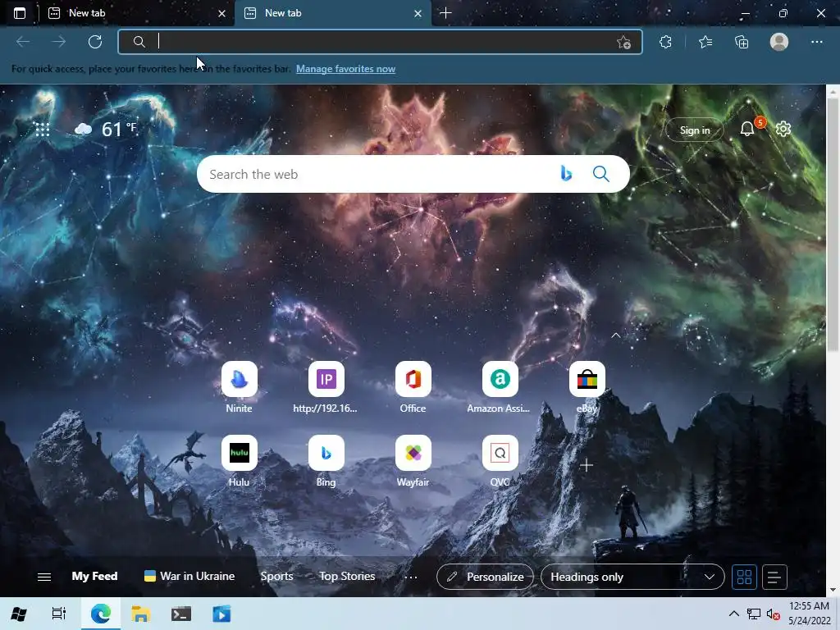840x630 pixels.
Task: Add this page to favorites star
Action: pos(623,43)
